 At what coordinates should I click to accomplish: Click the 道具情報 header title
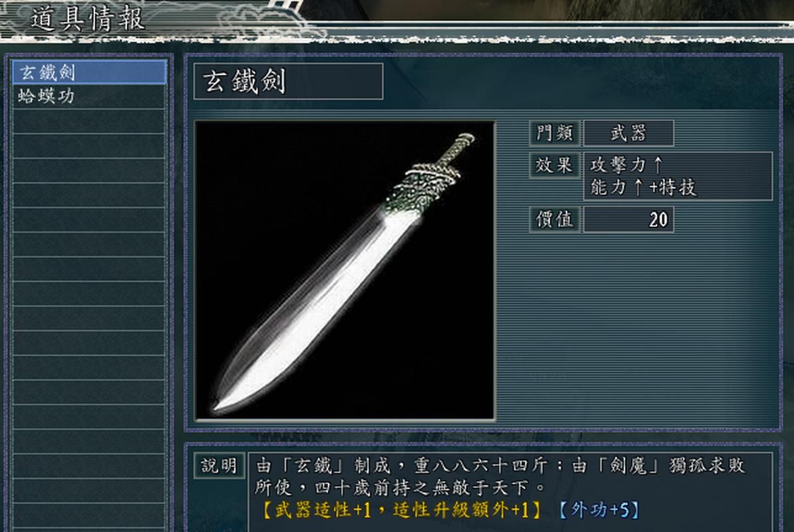[88, 19]
